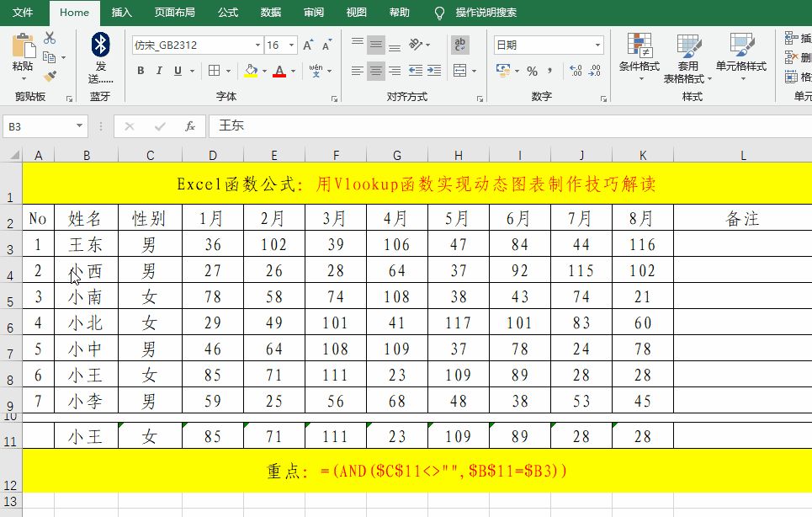The image size is (812, 517).
Task: Expand the number format dropdown showing 日期
Action: (x=598, y=45)
